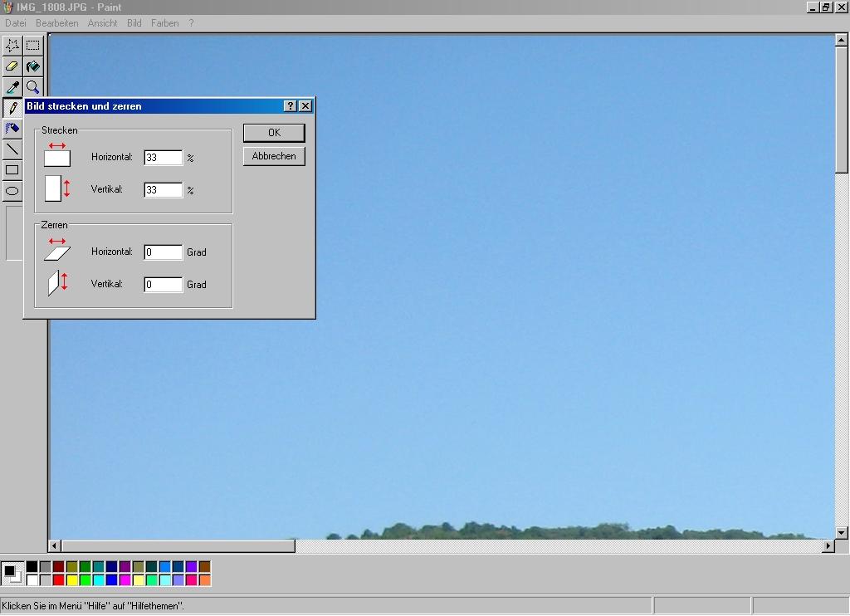Pick the Fill With Color bucket tool
Viewport: 850px width, 616px height.
(x=32, y=66)
